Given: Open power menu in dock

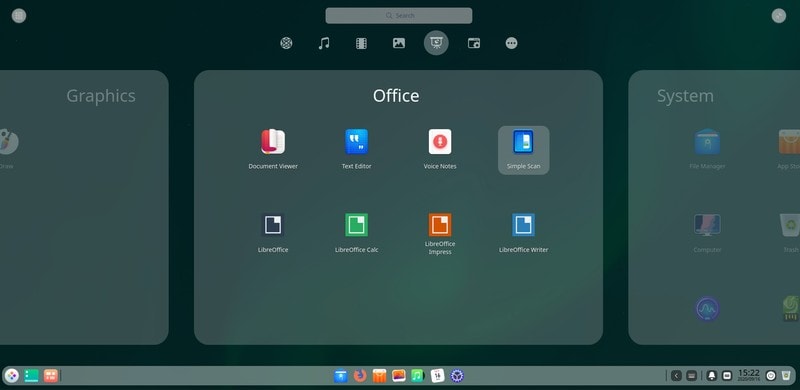Looking at the screenshot, I should (x=771, y=376).
